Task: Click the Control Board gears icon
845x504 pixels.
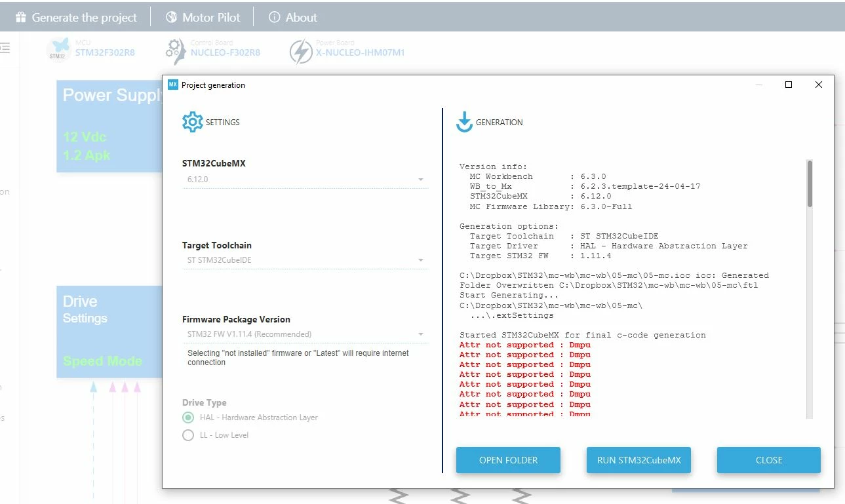Action: coord(176,51)
